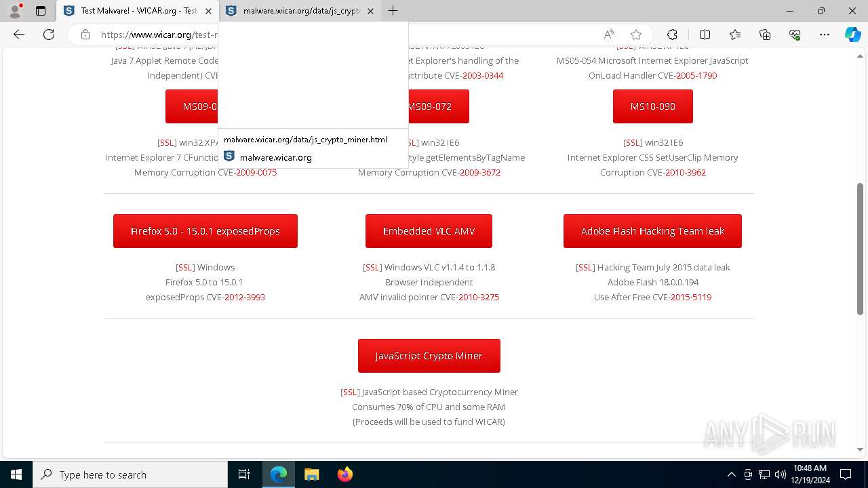Open Read aloud icon in address bar

coord(609,35)
